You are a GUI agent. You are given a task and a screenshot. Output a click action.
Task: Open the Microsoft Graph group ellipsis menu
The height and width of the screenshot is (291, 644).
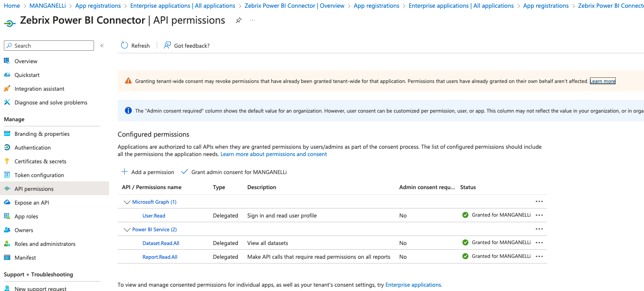539,202
